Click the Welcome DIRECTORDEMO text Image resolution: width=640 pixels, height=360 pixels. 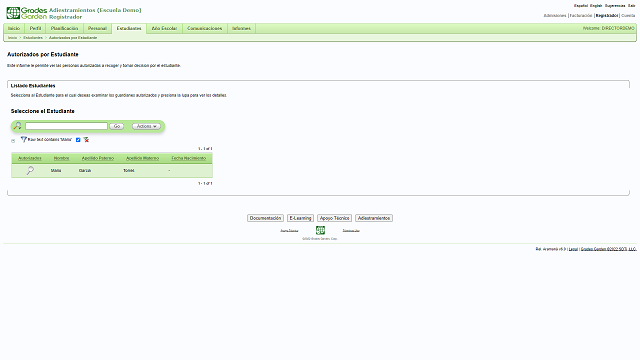[x=609, y=28]
